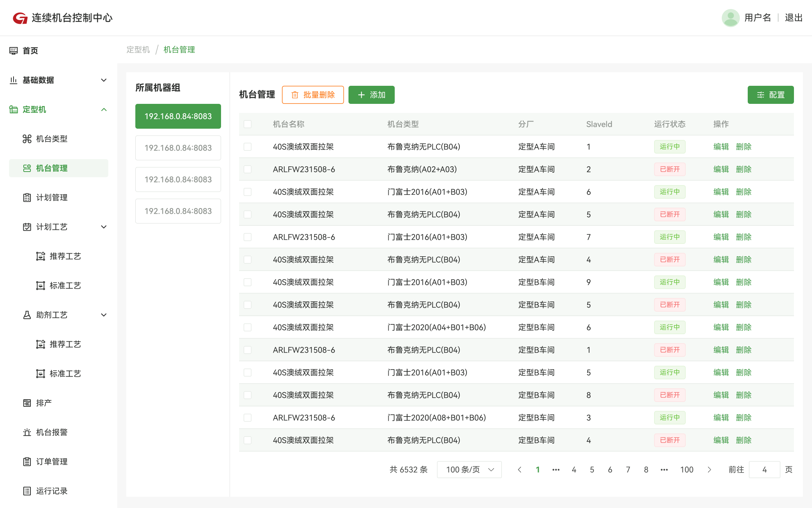Go to page 6
Viewport: 812px width, 508px height.
tap(610, 470)
